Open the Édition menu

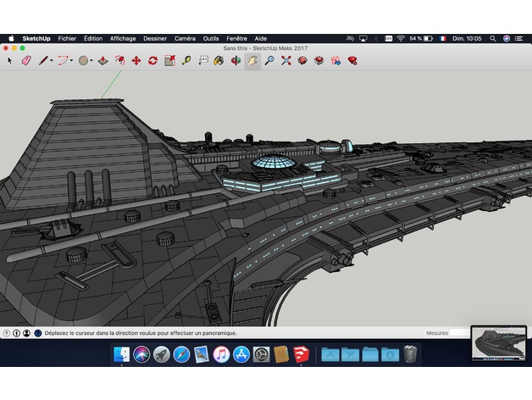tap(93, 38)
